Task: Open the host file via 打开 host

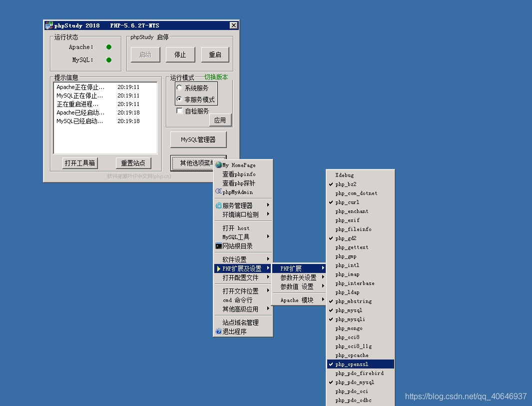Action: [x=243, y=228]
